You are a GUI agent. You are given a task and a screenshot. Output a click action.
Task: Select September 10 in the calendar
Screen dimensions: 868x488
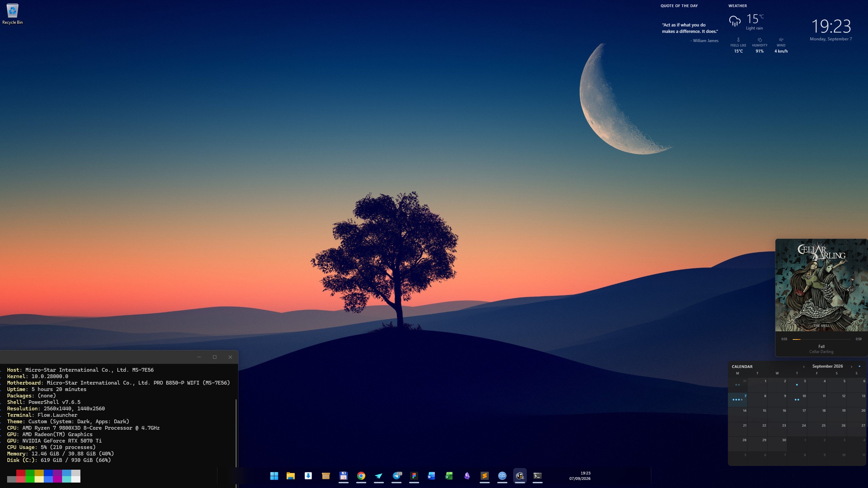click(x=797, y=400)
